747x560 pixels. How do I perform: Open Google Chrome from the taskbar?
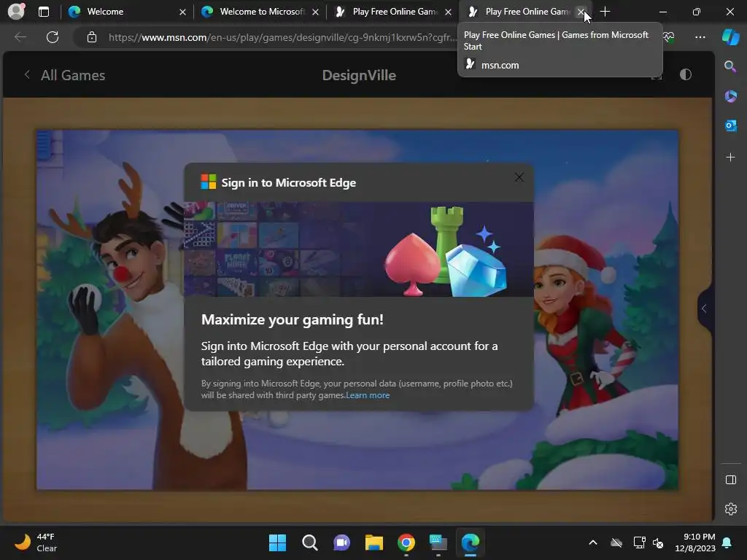tap(406, 542)
